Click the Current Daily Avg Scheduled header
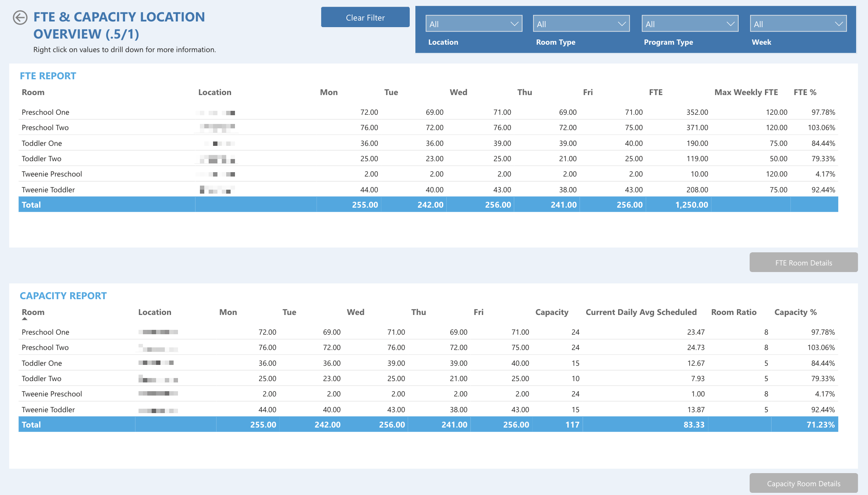868x495 pixels. [x=641, y=312]
